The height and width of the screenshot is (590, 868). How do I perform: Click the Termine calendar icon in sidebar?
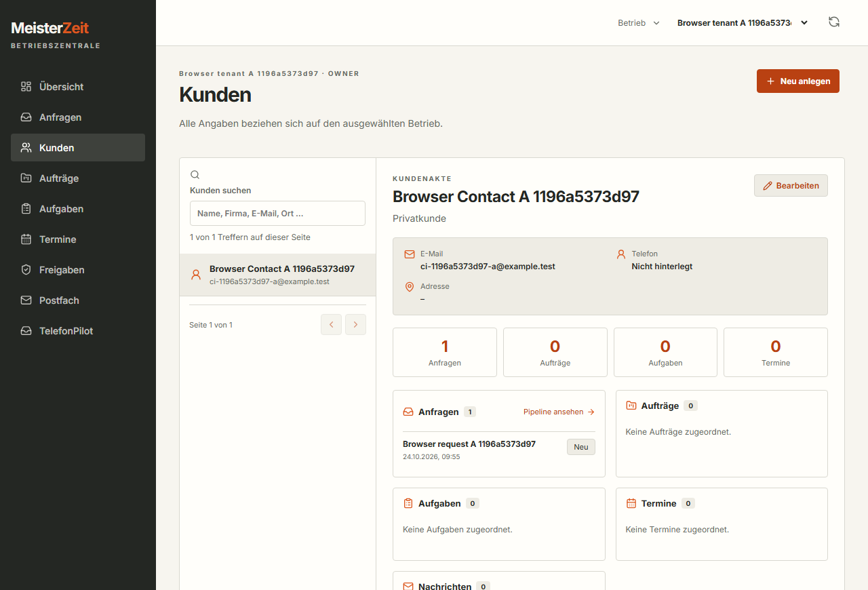[x=26, y=239]
